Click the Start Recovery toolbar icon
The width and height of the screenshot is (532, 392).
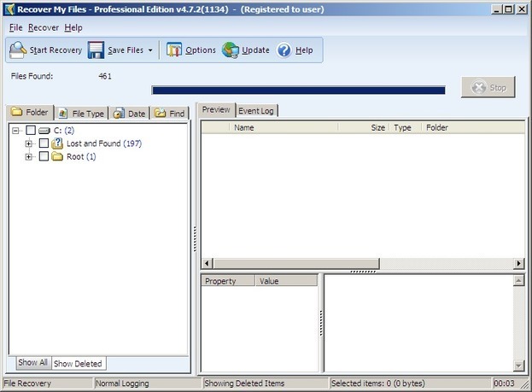click(x=19, y=50)
